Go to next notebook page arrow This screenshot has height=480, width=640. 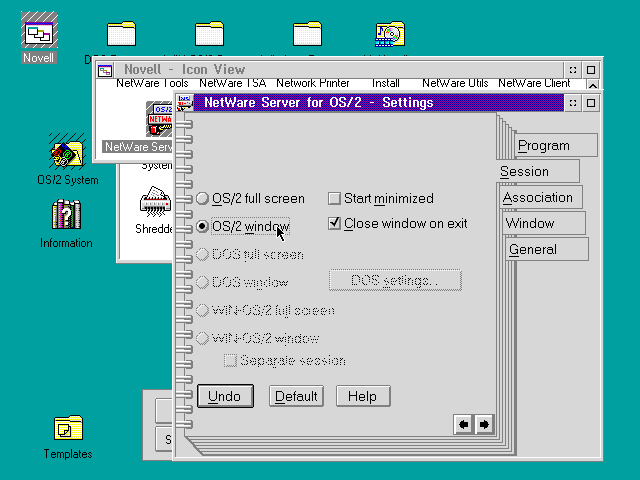(x=484, y=424)
